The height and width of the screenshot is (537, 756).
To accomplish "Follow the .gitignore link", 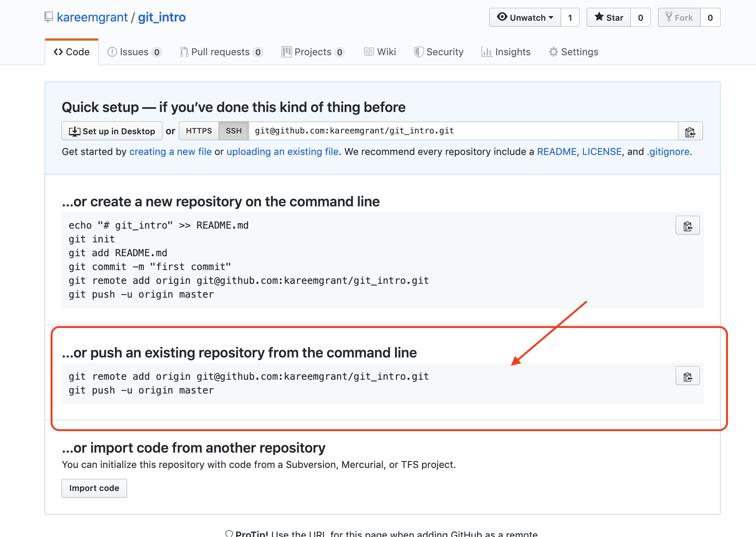I will coord(668,152).
